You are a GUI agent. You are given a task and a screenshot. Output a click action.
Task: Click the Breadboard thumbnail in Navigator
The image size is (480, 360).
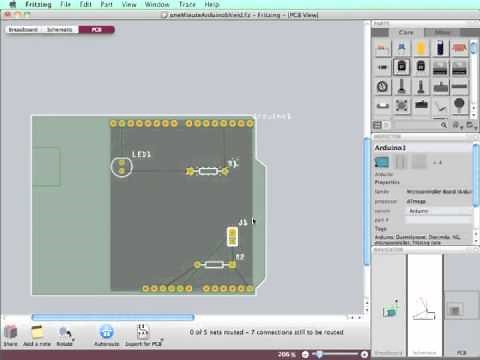[x=389, y=305]
